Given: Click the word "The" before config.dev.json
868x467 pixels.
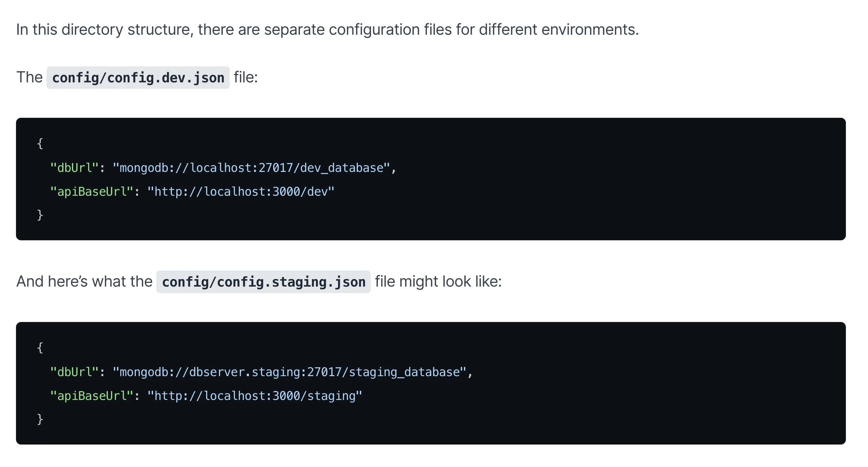Looking at the screenshot, I should (29, 77).
